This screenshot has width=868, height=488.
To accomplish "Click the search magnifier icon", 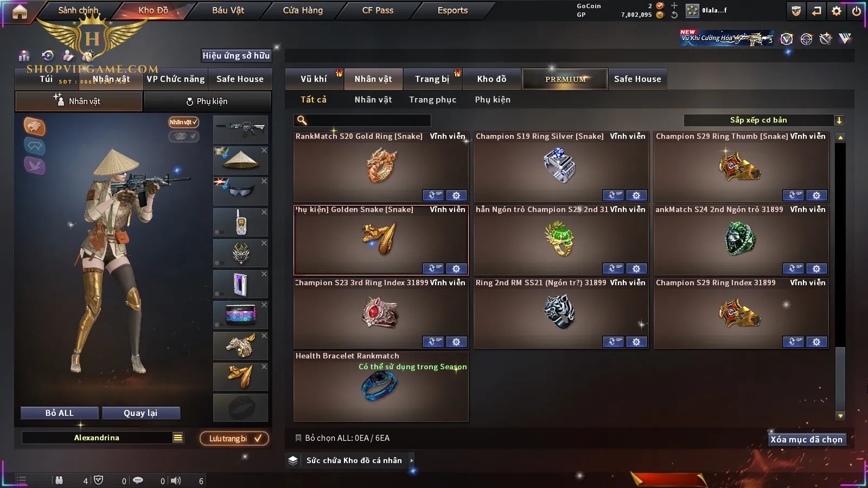I will tap(302, 120).
